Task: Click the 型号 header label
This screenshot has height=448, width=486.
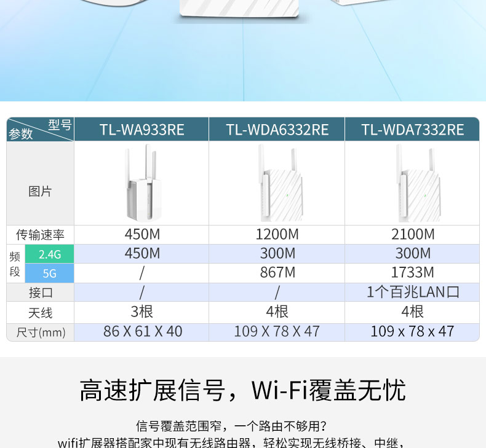Action: tap(60, 125)
